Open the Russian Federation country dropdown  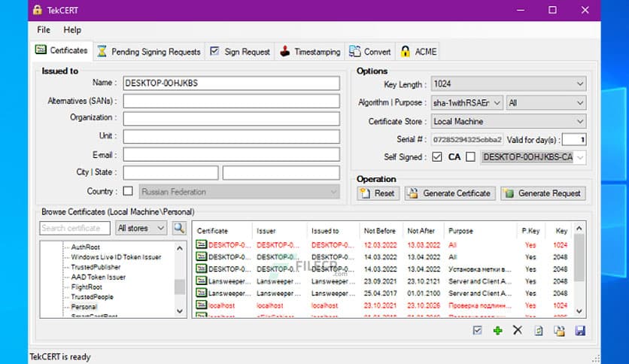[x=239, y=192]
